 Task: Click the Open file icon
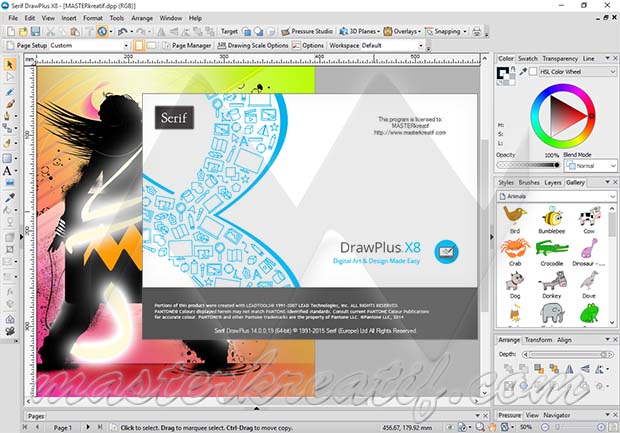23,31
